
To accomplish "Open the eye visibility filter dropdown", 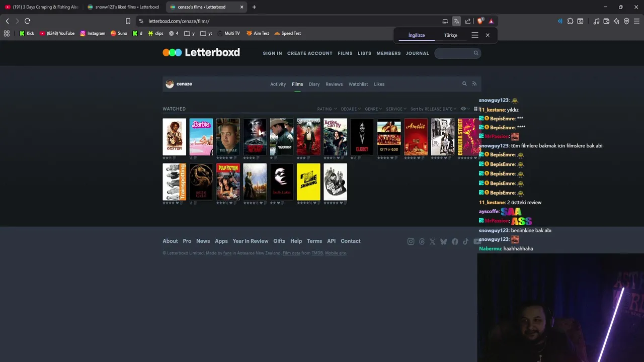I will pyautogui.click(x=465, y=109).
